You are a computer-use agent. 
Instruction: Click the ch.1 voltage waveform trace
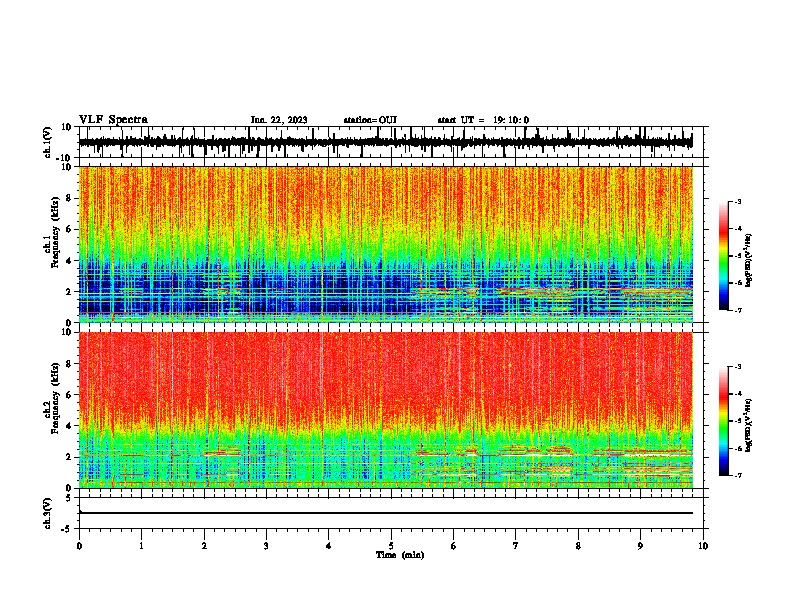point(385,142)
